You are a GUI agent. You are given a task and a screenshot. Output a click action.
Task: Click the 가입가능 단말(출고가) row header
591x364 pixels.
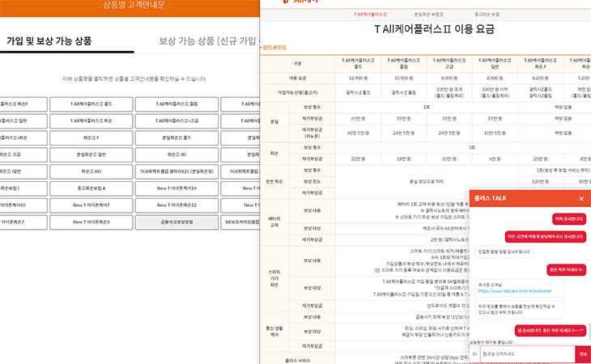298,92
